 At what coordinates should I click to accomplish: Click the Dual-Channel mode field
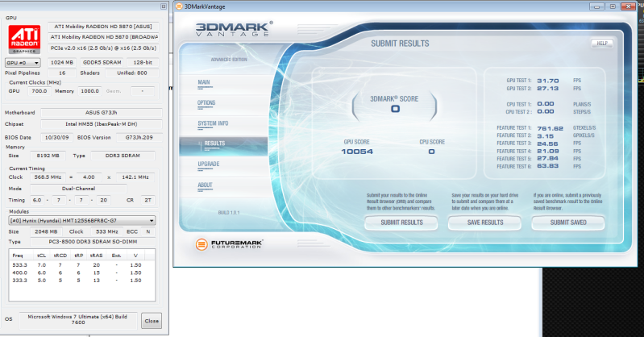[78, 189]
